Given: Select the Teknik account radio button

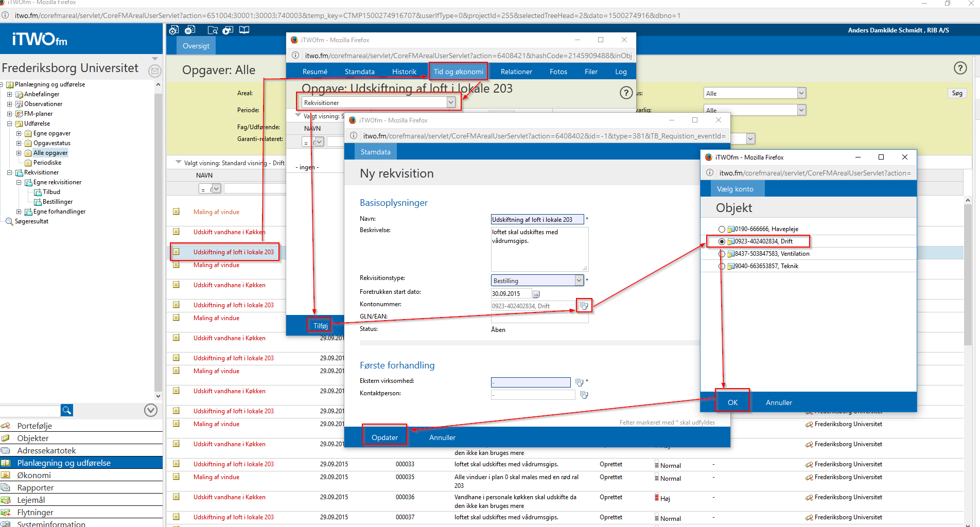Looking at the screenshot, I should [x=722, y=266].
